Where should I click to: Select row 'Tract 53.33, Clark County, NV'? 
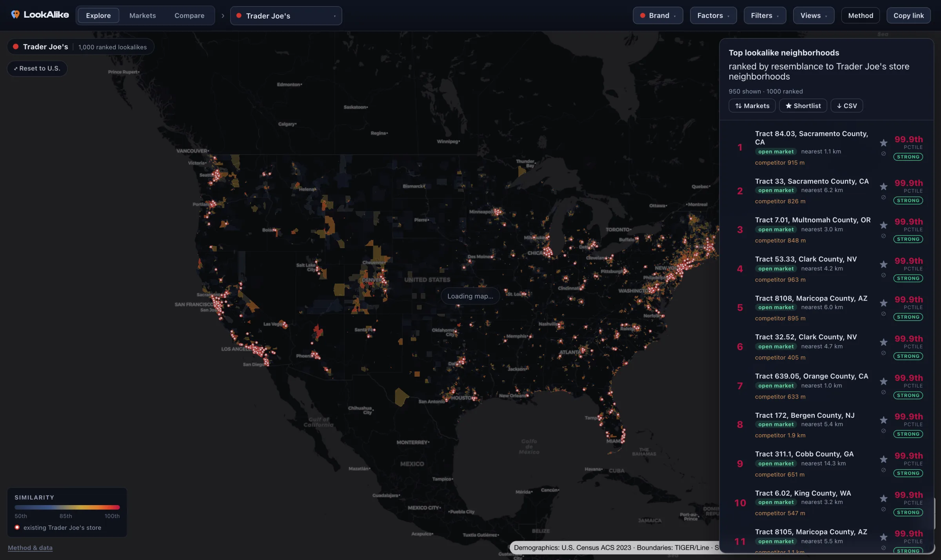827,269
